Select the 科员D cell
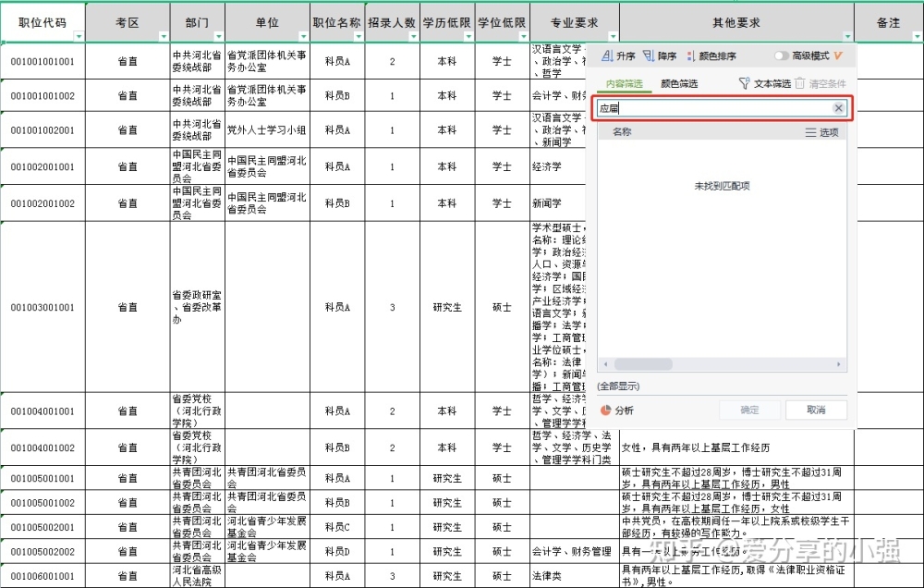This screenshot has width=924, height=588. [x=337, y=551]
